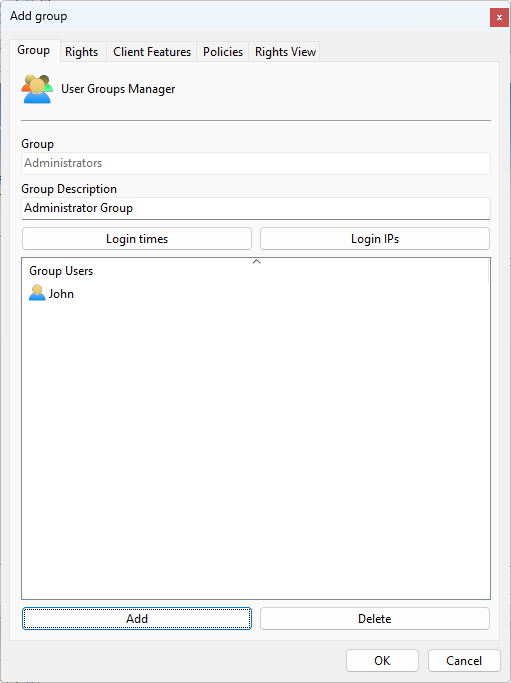Confirm the dialog with OK

382,661
